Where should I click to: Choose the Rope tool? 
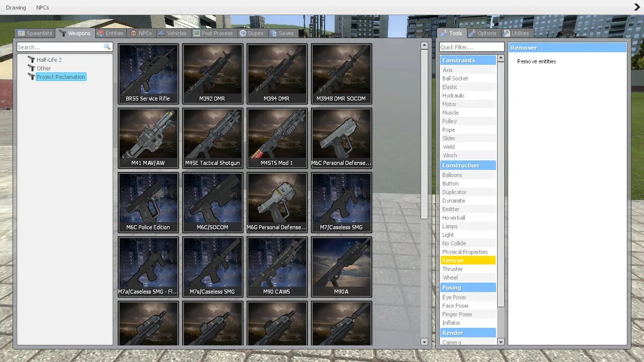tap(468, 130)
